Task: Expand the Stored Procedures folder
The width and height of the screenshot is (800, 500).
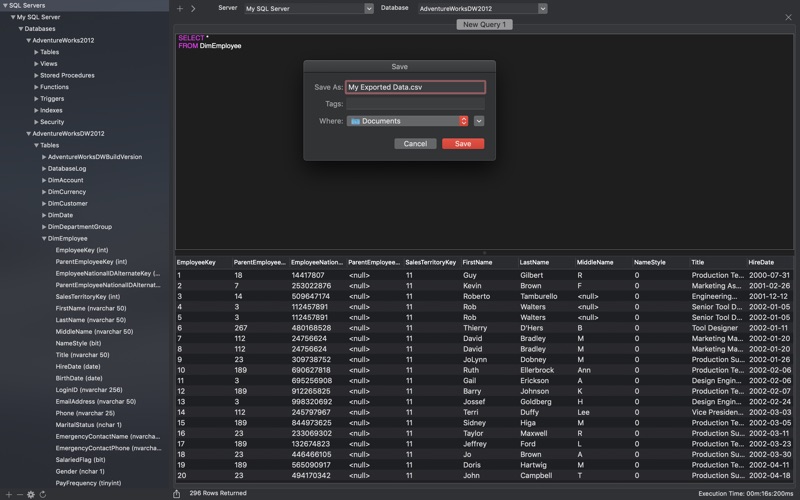Action: pyautogui.click(x=37, y=75)
